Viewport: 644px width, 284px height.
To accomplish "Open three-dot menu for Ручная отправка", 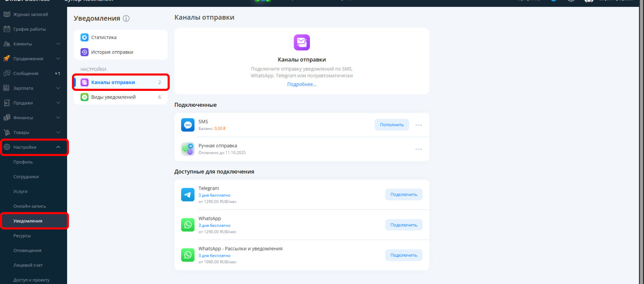I will (419, 149).
